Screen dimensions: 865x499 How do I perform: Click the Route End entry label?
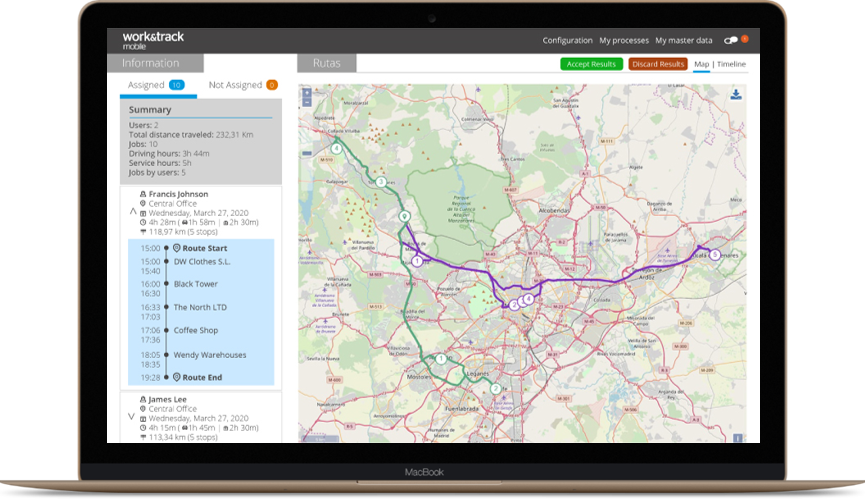[202, 377]
